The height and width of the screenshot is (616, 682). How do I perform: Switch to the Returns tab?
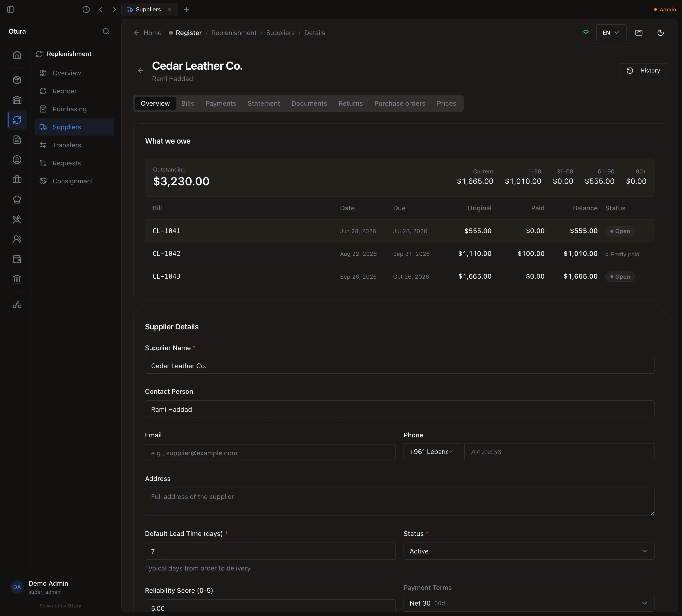(x=350, y=103)
